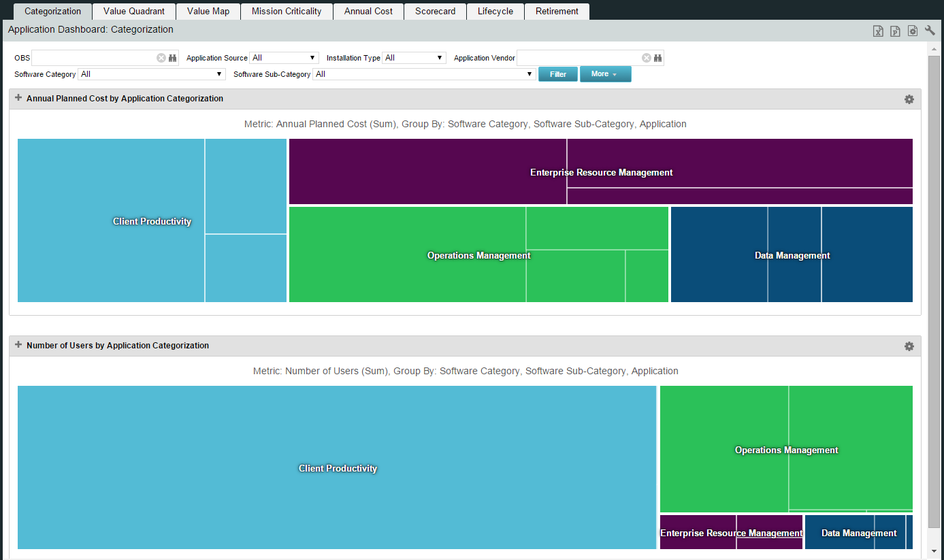Click the page scrollbar up arrow
The width and height of the screenshot is (944, 560).
(934, 50)
